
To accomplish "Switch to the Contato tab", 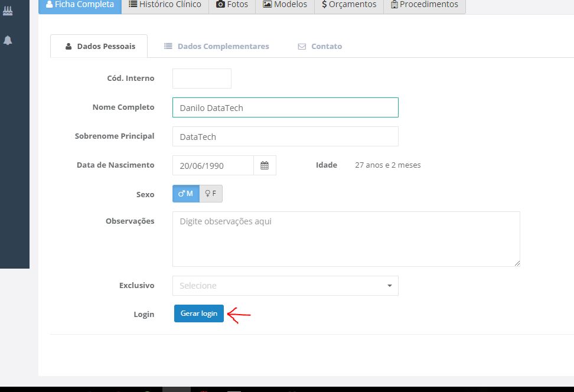I will pos(319,46).
